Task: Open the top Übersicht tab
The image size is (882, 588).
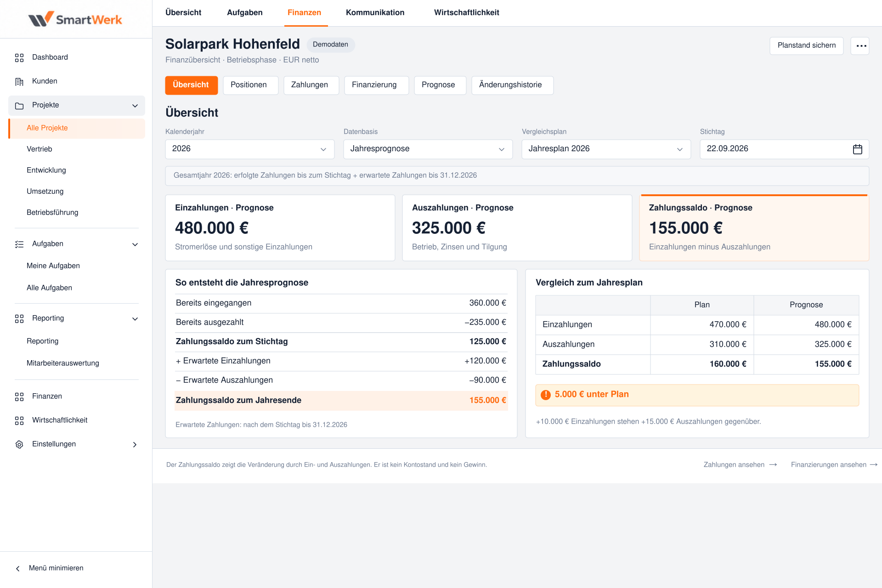Action: click(x=183, y=12)
